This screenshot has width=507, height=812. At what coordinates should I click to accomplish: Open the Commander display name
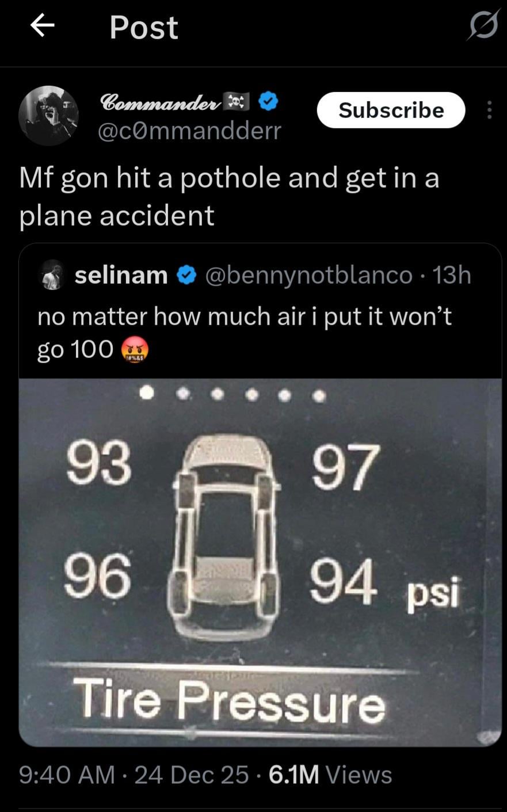click(161, 102)
